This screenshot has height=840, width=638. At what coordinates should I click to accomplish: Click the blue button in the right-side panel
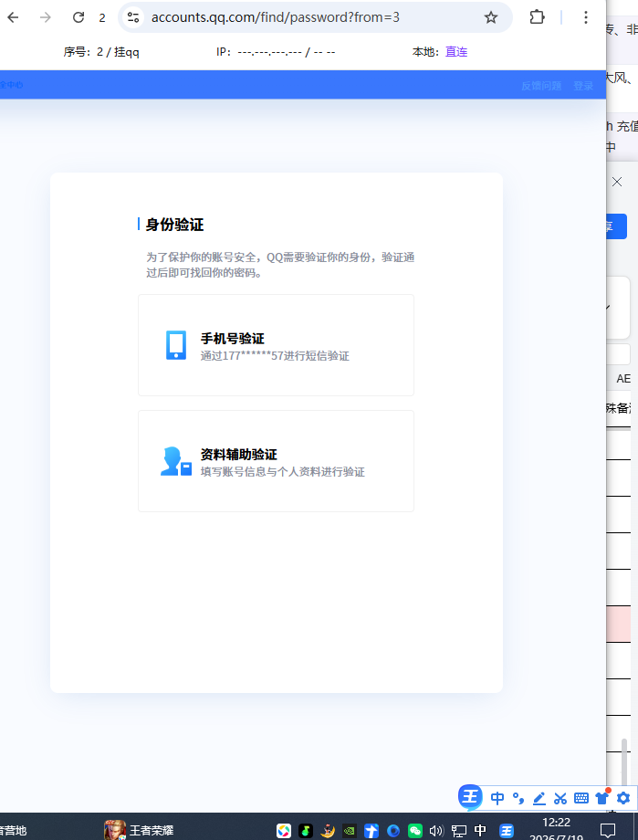[x=617, y=226]
